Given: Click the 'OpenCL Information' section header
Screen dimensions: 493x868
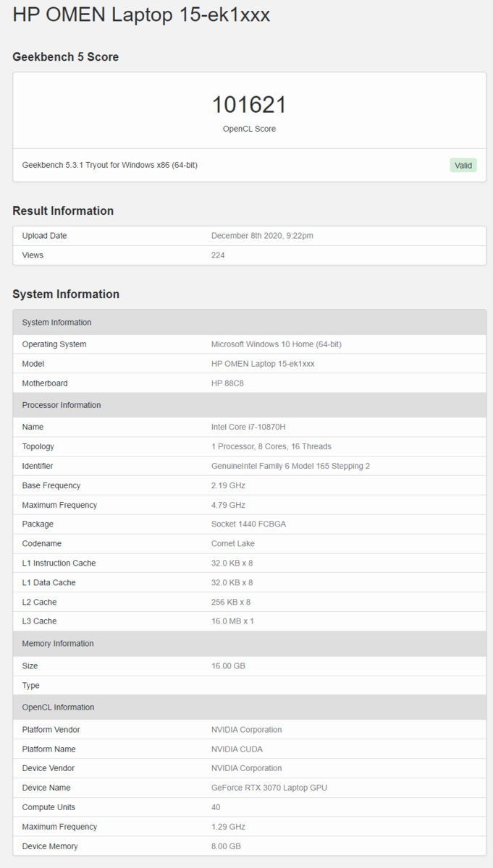Looking at the screenshot, I should [x=249, y=707].
